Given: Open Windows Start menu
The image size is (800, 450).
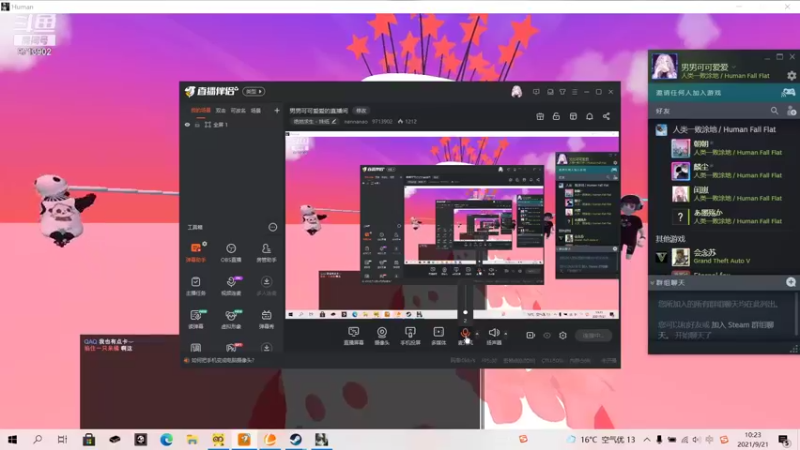Looking at the screenshot, I should (x=12, y=439).
